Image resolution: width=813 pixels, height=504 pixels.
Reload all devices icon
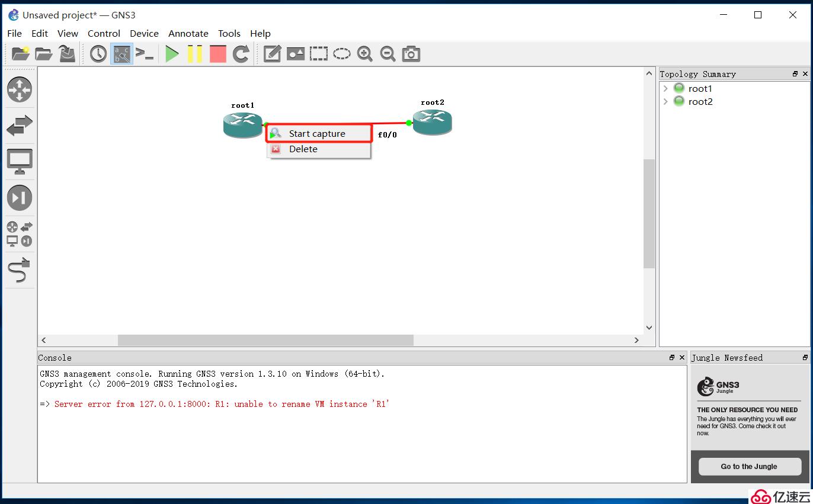[241, 54]
